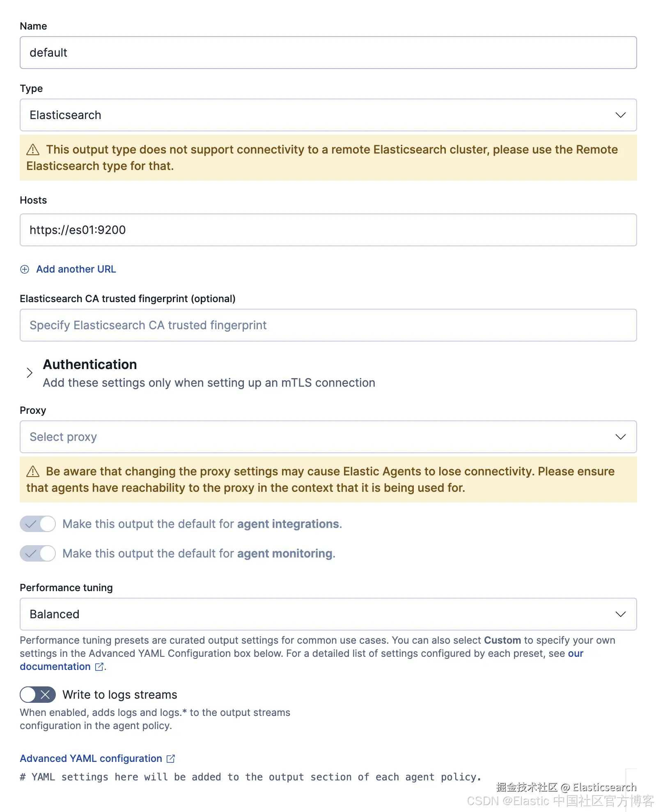Toggle default output for agent integrations
Screen dimensions: 656x812
click(x=38, y=524)
